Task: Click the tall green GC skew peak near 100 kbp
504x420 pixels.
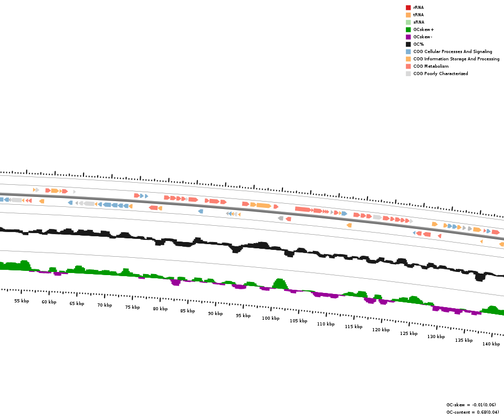Action: pos(279,284)
